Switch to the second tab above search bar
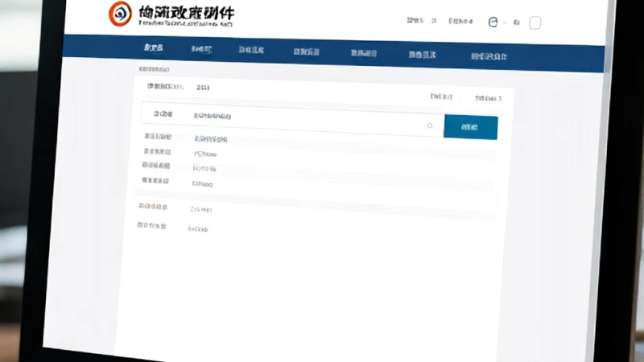 tap(203, 88)
